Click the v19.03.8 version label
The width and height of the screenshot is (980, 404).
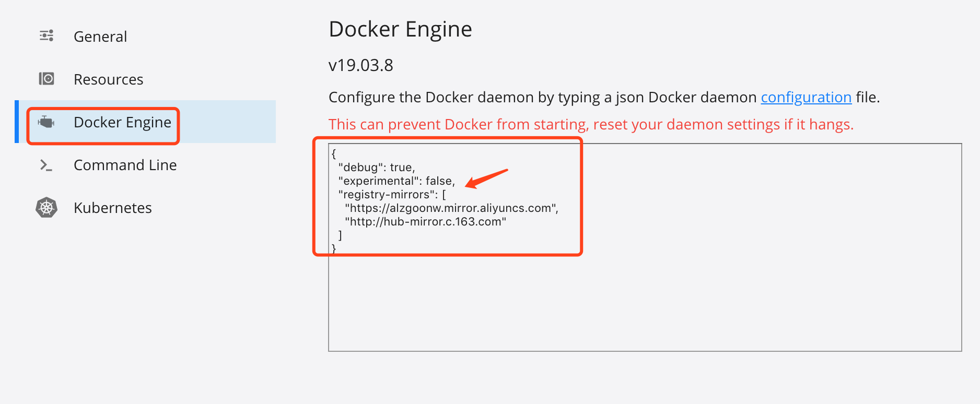click(360, 65)
